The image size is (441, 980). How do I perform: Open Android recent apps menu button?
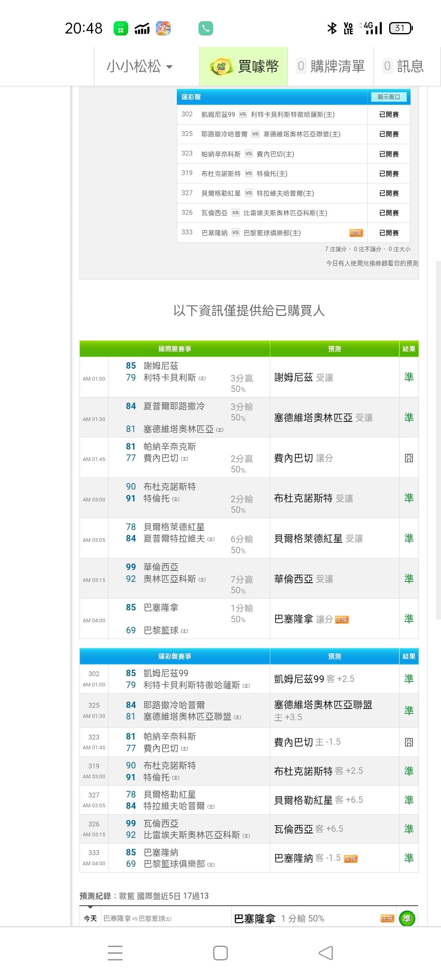coord(115,953)
